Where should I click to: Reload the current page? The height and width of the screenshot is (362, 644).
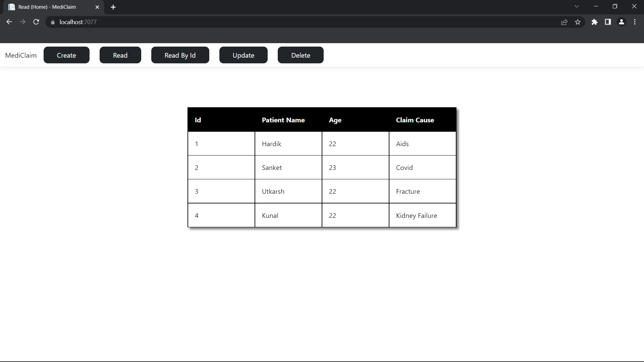pyautogui.click(x=36, y=22)
